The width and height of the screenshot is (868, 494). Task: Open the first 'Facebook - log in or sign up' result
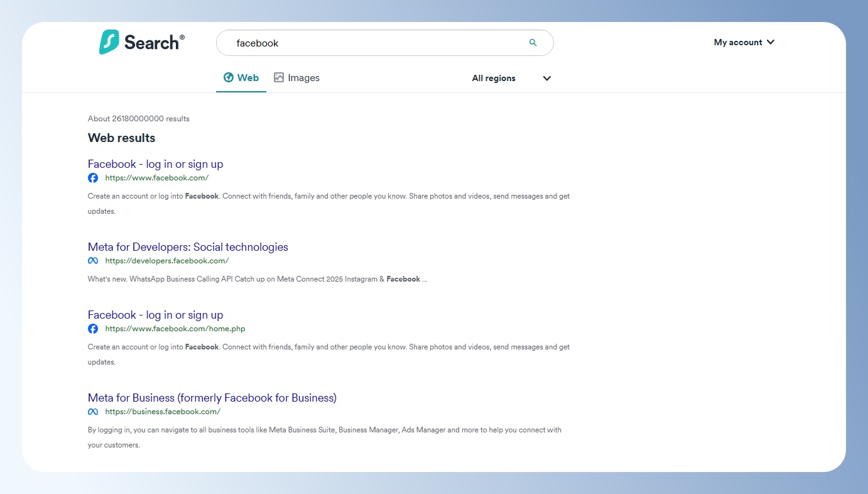click(x=155, y=164)
